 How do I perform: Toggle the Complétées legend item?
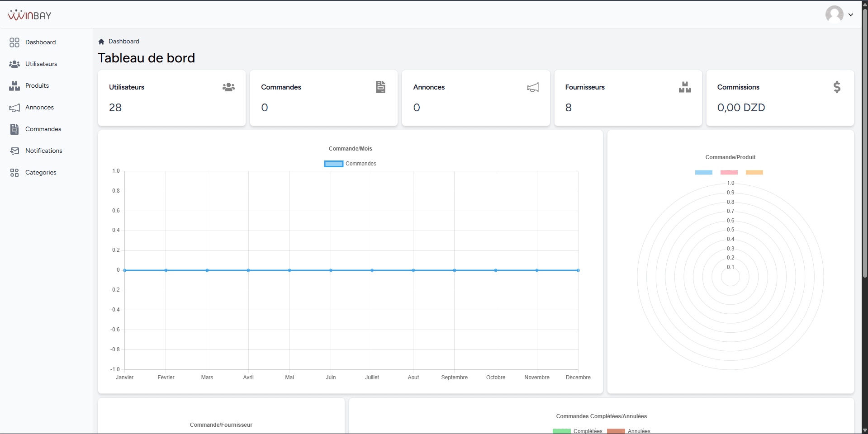(578, 431)
